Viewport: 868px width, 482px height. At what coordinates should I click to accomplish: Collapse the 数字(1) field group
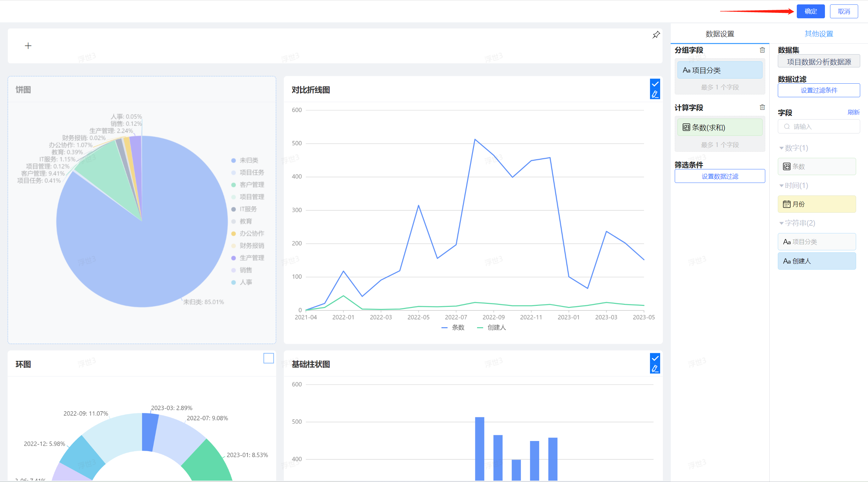(x=794, y=148)
